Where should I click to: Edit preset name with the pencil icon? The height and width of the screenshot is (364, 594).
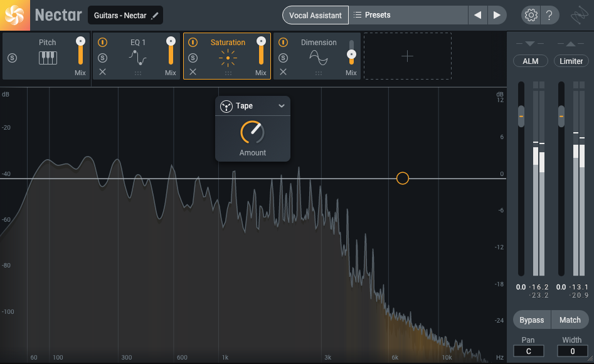pos(154,16)
